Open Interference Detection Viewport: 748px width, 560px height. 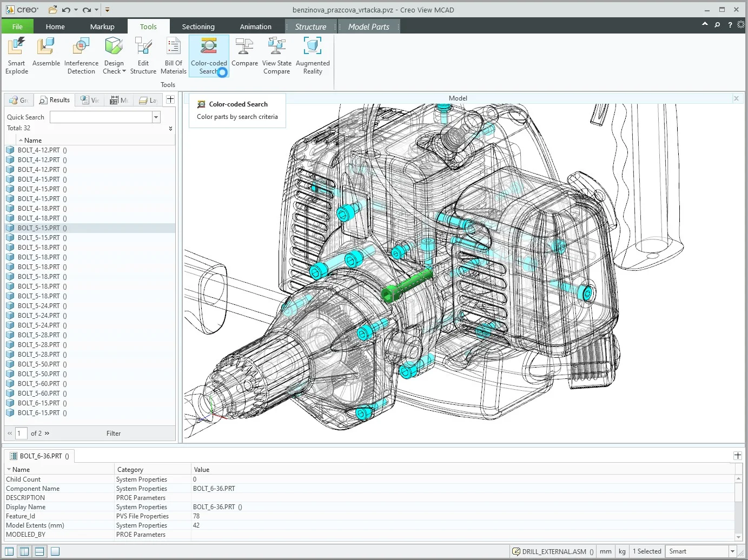pyautogui.click(x=81, y=54)
